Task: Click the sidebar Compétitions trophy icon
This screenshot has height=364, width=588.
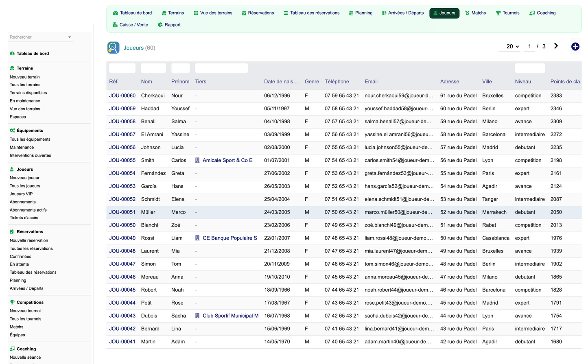Action: click(12, 303)
